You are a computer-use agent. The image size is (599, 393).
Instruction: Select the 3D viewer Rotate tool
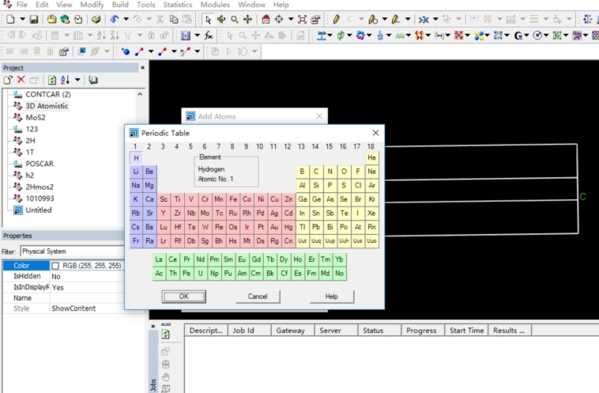click(x=221, y=19)
